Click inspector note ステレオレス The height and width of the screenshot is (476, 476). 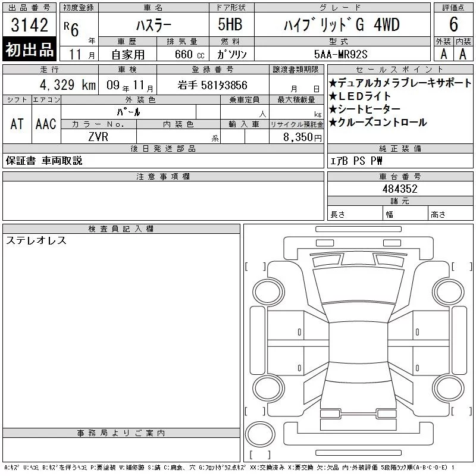tap(36, 240)
